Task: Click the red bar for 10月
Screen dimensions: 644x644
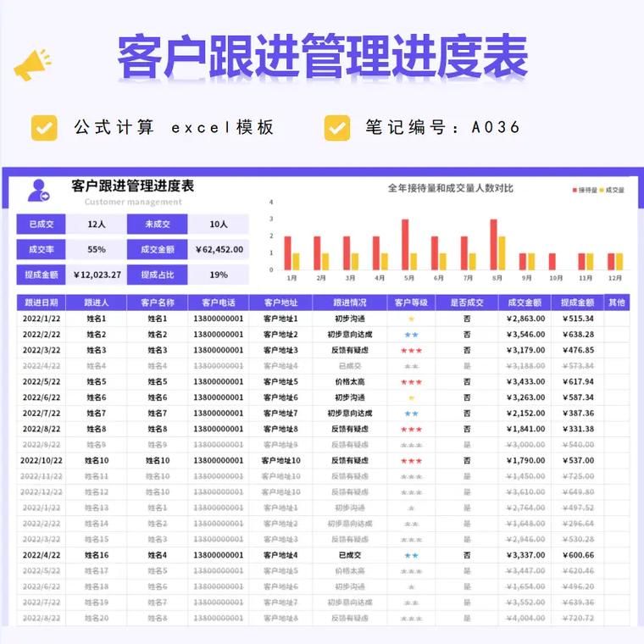Action: click(x=552, y=262)
